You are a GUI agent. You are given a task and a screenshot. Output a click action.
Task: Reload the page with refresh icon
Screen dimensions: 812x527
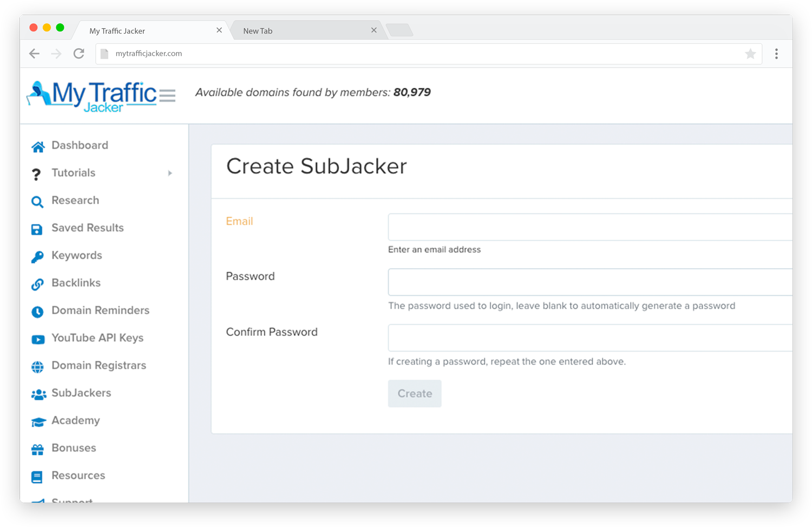79,54
